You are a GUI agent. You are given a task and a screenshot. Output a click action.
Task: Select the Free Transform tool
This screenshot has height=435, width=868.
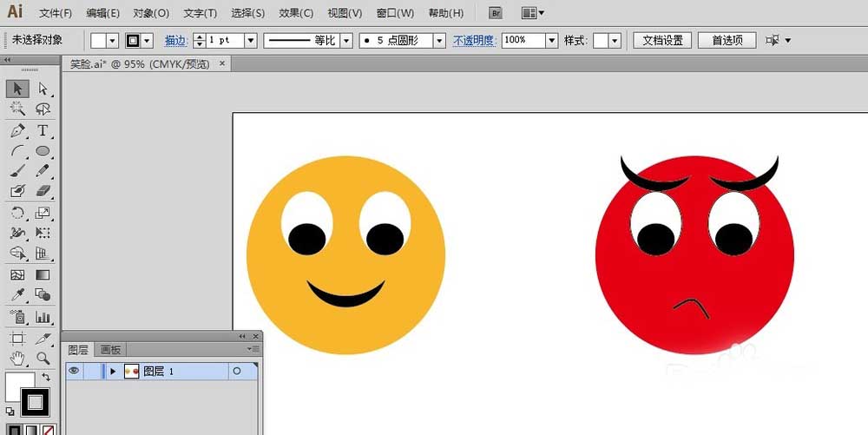pyautogui.click(x=43, y=233)
